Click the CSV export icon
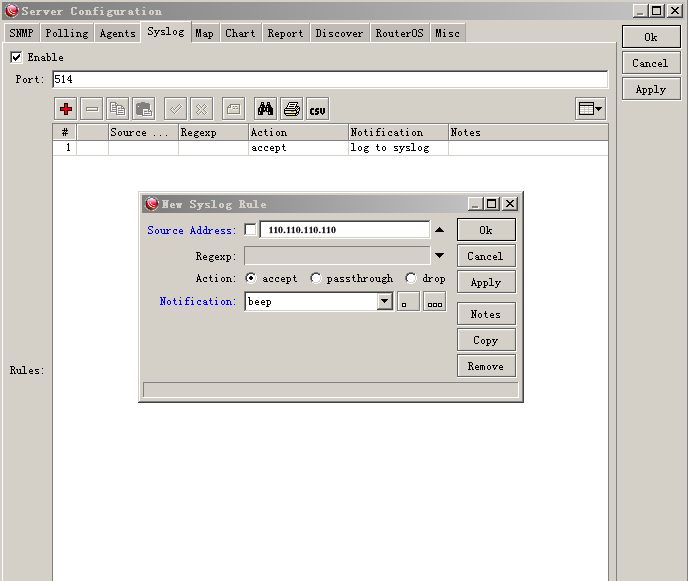 pos(317,109)
